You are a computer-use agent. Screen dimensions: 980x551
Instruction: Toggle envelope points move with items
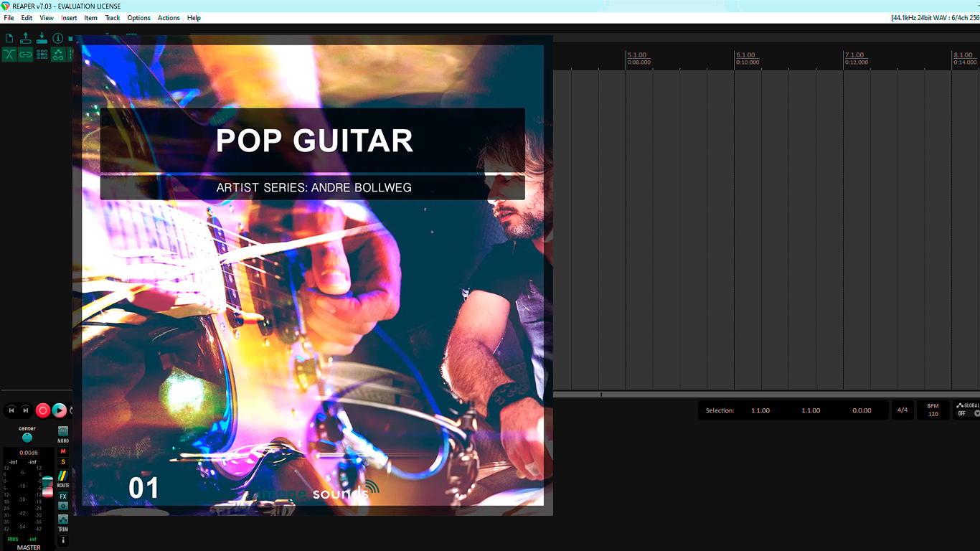(58, 55)
